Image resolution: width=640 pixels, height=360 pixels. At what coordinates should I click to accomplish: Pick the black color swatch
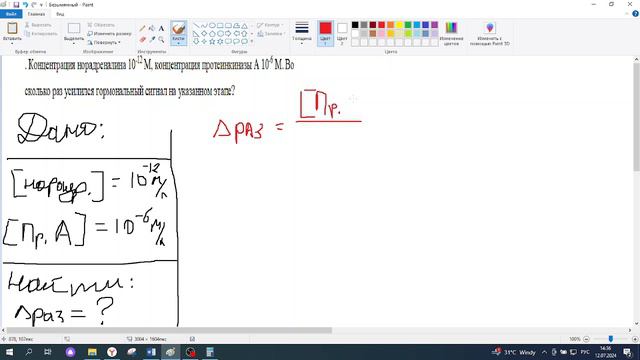[x=355, y=25]
